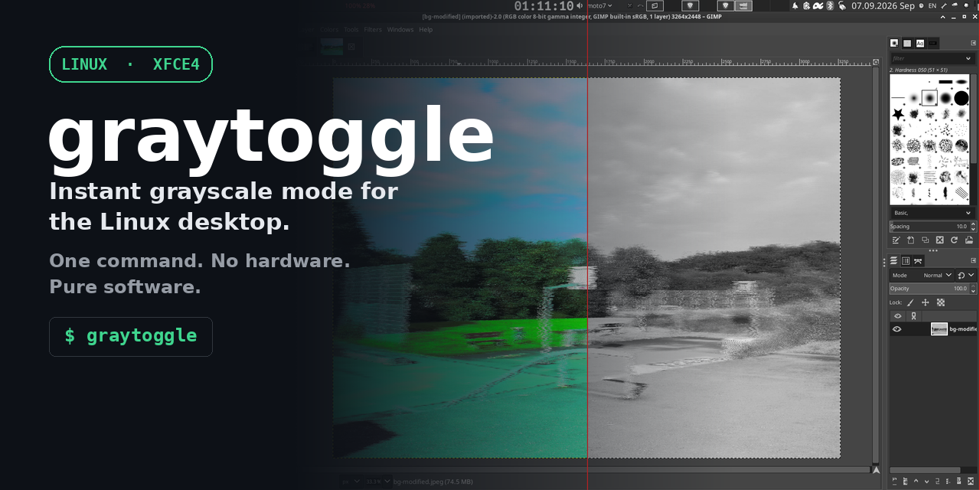
Task: Click the 07.09.2026 Sep date in panel
Action: [883, 5]
